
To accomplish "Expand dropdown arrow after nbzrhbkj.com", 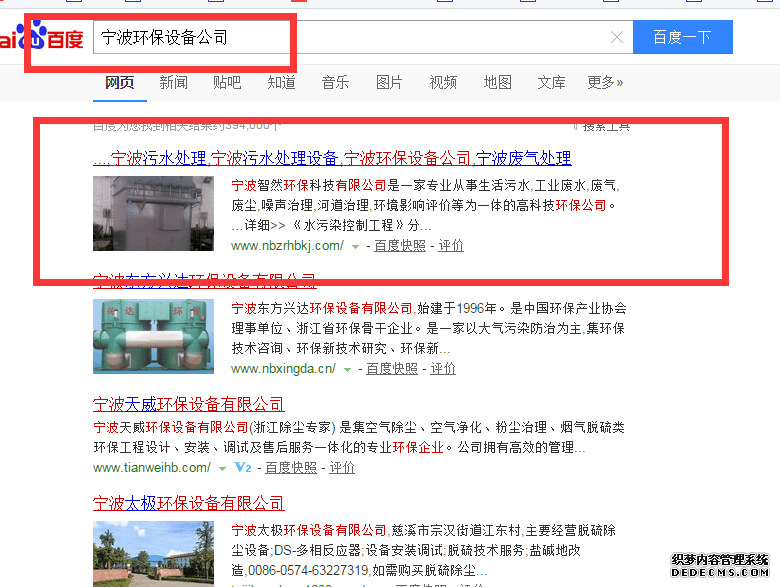I will click(355, 246).
